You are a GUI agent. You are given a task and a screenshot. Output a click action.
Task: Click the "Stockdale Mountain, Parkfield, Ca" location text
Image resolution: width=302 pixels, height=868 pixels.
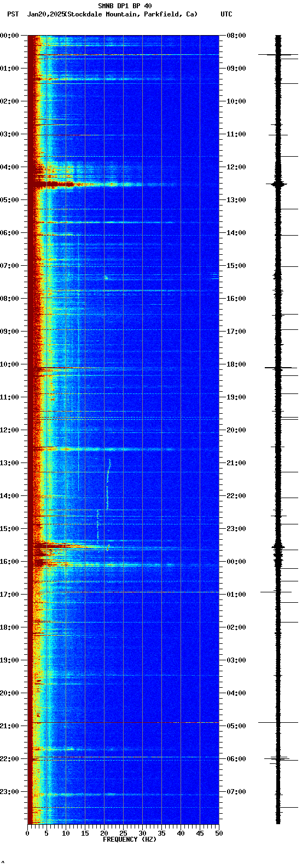coord(131,14)
